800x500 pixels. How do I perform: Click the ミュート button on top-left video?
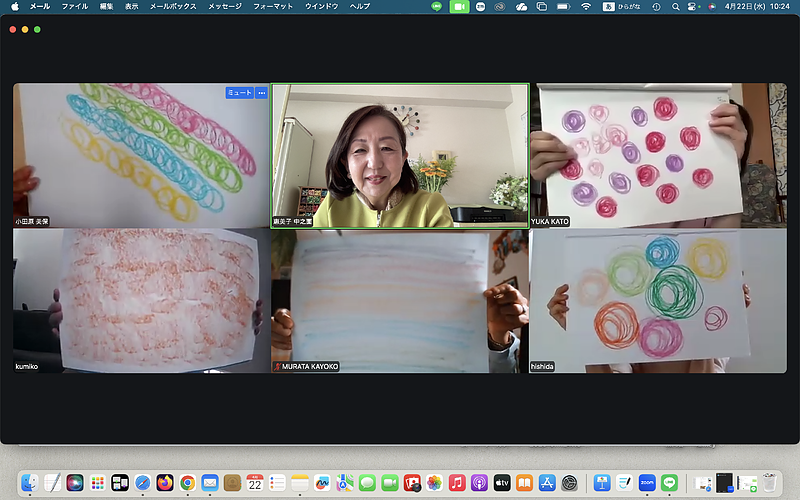240,92
